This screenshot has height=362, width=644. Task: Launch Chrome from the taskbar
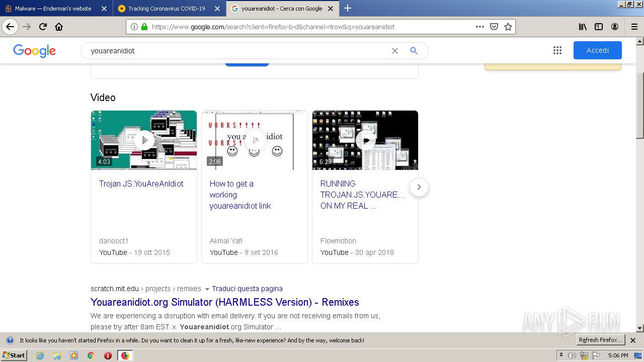[x=91, y=355]
